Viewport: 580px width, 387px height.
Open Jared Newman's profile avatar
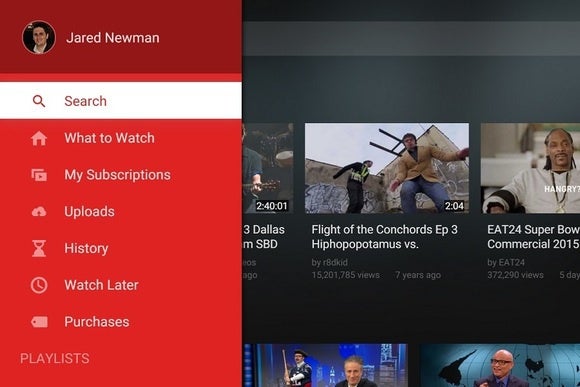(39, 37)
